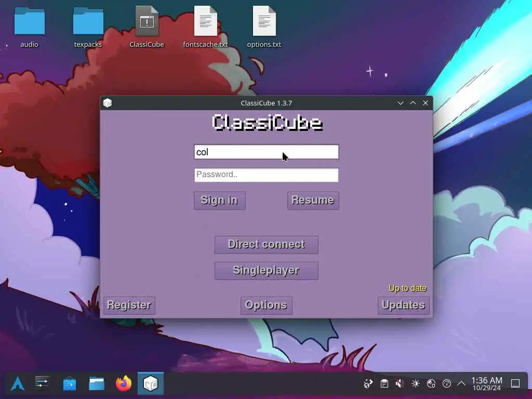Open the volume tray icon
Screen dimensions: 532x399
(x=400, y=384)
